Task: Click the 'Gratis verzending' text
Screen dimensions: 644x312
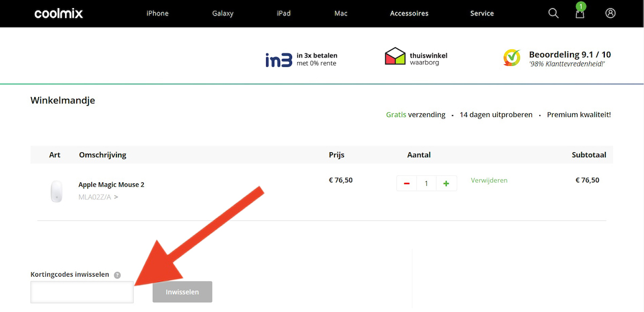Action: click(416, 115)
